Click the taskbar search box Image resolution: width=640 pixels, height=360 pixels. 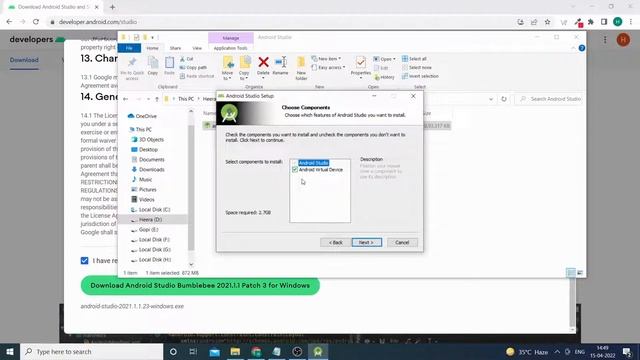coord(92,351)
